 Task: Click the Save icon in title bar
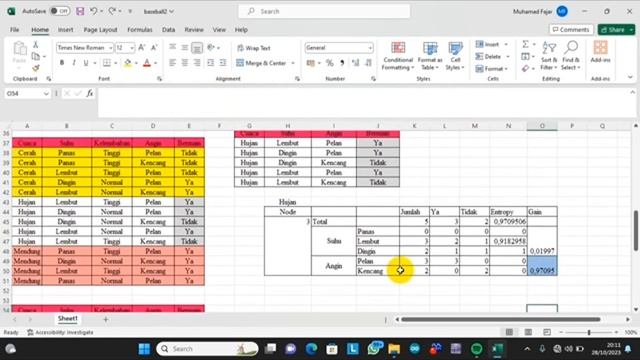click(x=80, y=11)
